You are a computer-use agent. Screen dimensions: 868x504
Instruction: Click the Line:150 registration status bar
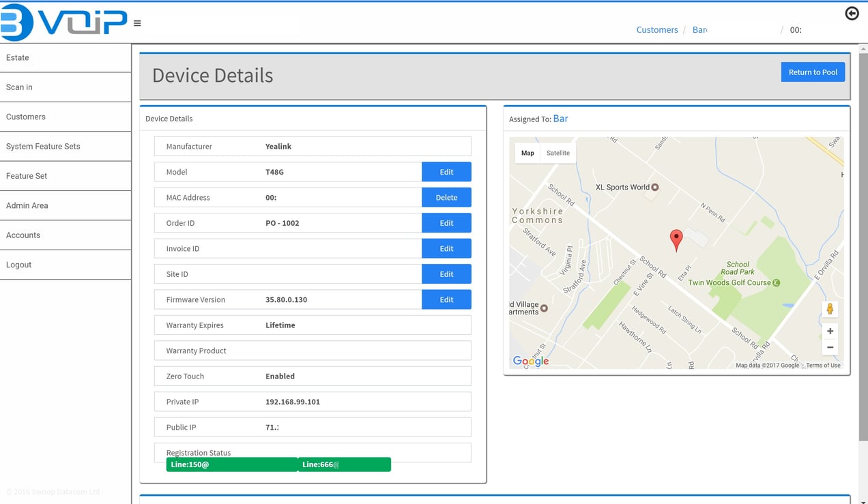tap(231, 464)
